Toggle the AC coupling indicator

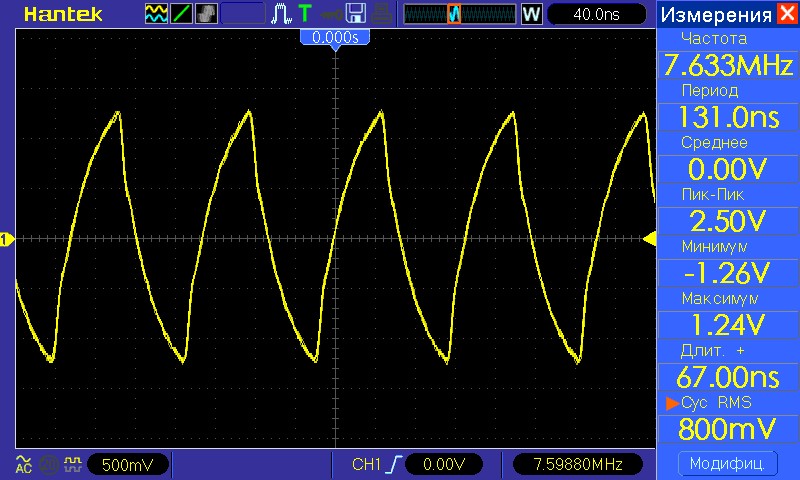pyautogui.click(x=23, y=464)
